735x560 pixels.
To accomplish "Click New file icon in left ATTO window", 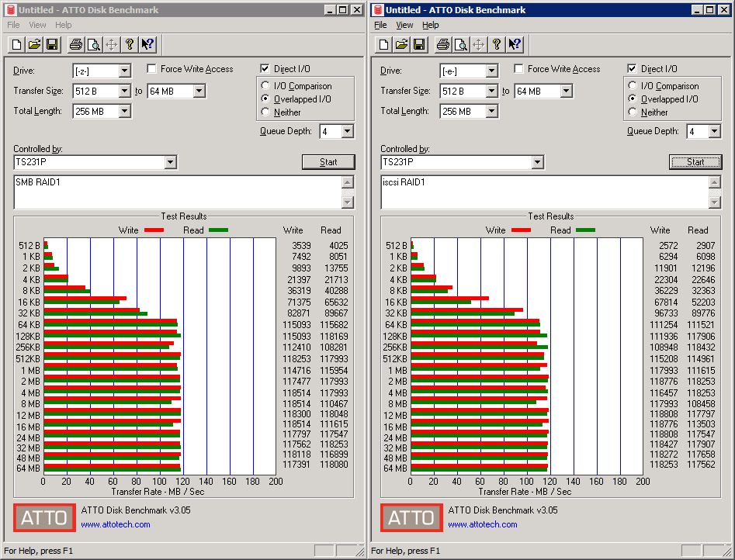I will (17, 44).
